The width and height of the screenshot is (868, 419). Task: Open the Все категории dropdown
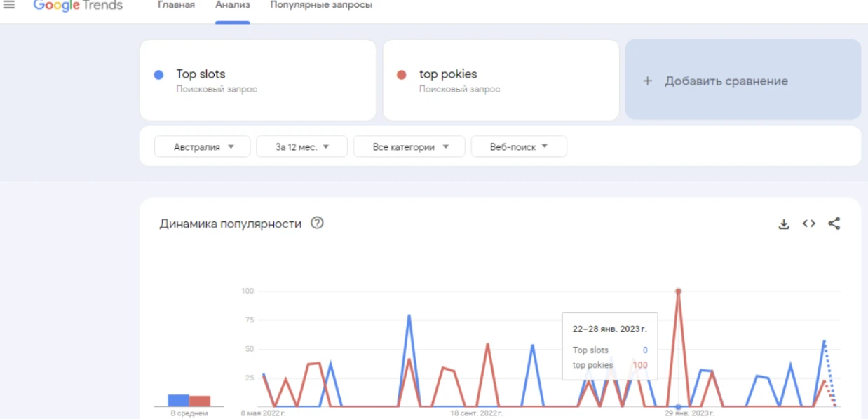409,147
